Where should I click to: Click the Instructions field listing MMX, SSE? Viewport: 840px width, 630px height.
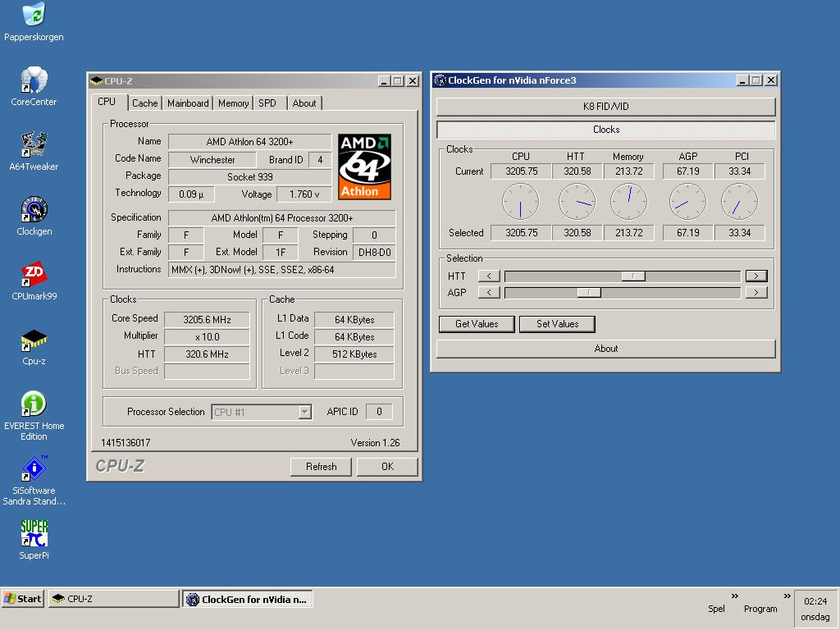[282, 270]
